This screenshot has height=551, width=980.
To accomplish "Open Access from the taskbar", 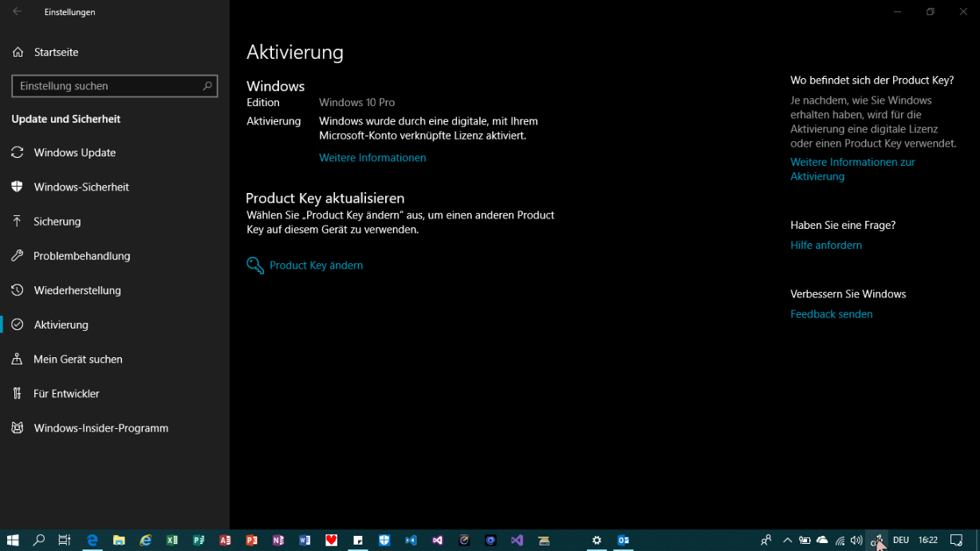I will pyautogui.click(x=225, y=541).
